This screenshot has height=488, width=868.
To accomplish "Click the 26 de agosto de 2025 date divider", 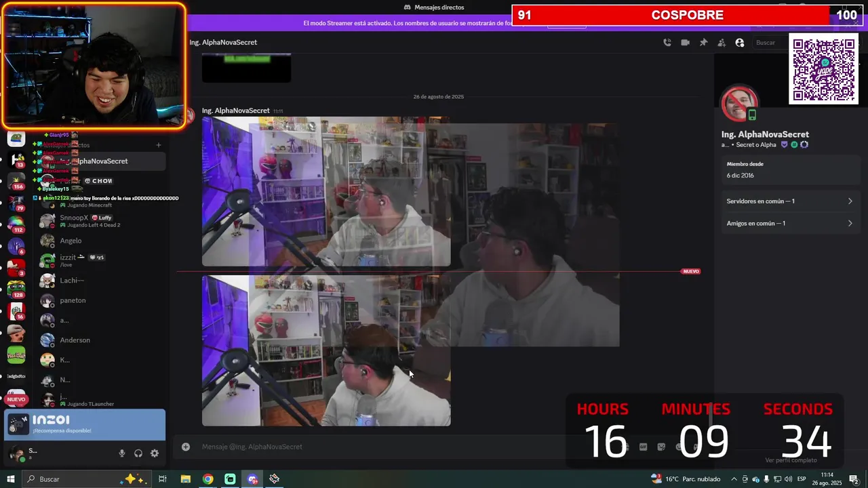I will (x=439, y=97).
